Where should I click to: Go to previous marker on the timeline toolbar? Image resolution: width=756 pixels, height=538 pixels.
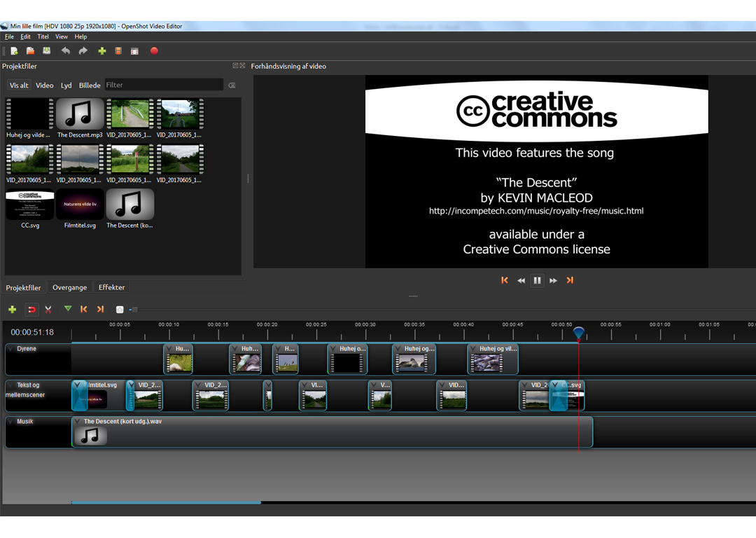(84, 310)
